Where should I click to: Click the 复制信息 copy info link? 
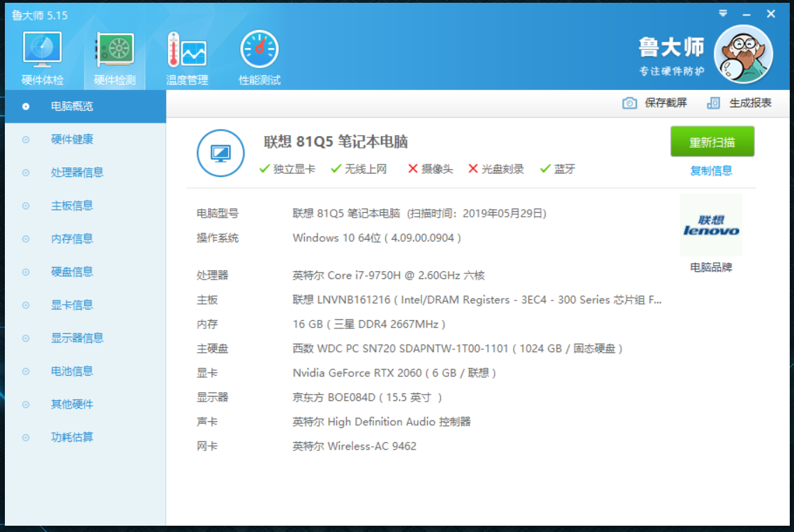pos(711,171)
